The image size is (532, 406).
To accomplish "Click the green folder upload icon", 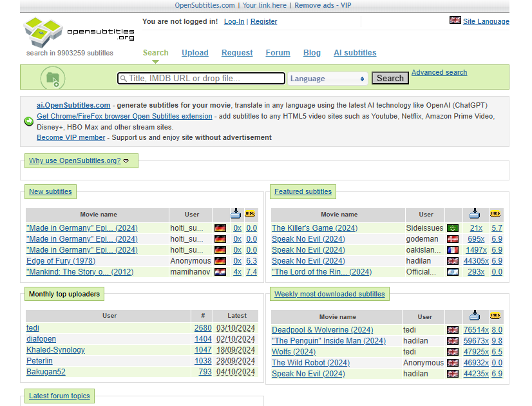I will (x=53, y=78).
